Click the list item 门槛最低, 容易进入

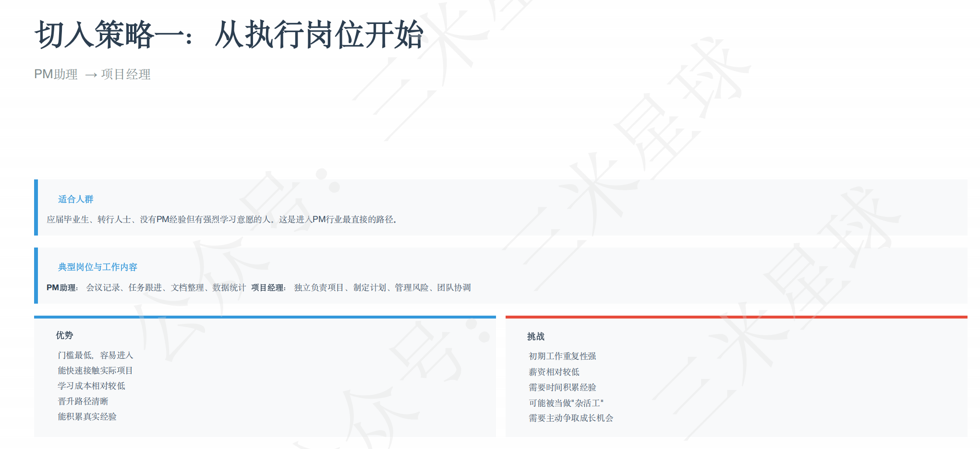point(95,355)
